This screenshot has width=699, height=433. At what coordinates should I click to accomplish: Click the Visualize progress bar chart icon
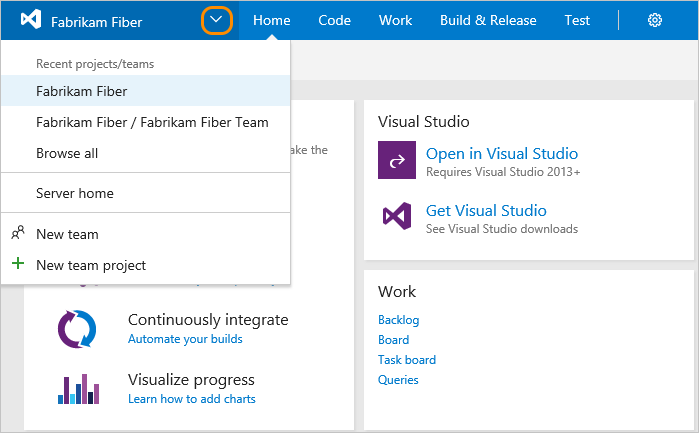pos(77,388)
